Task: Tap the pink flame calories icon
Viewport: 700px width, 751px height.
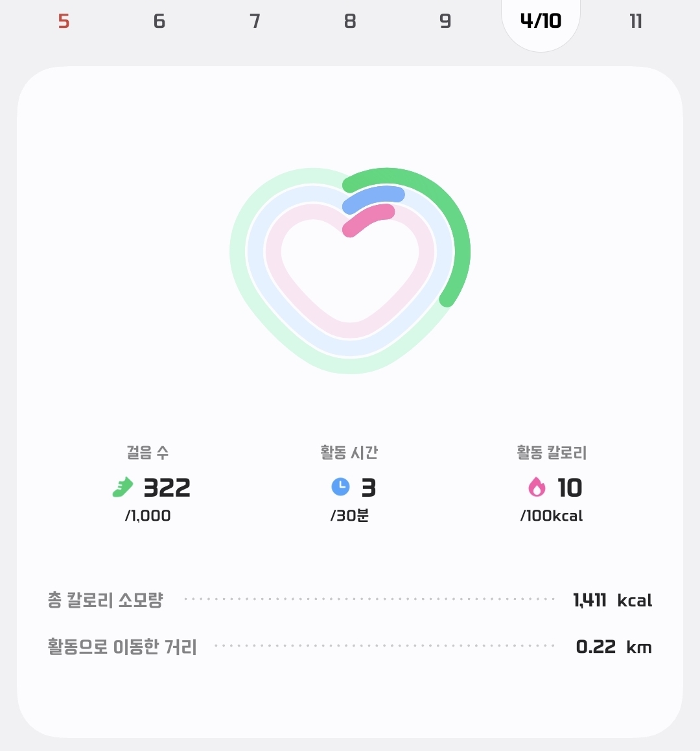Action: 537,486
